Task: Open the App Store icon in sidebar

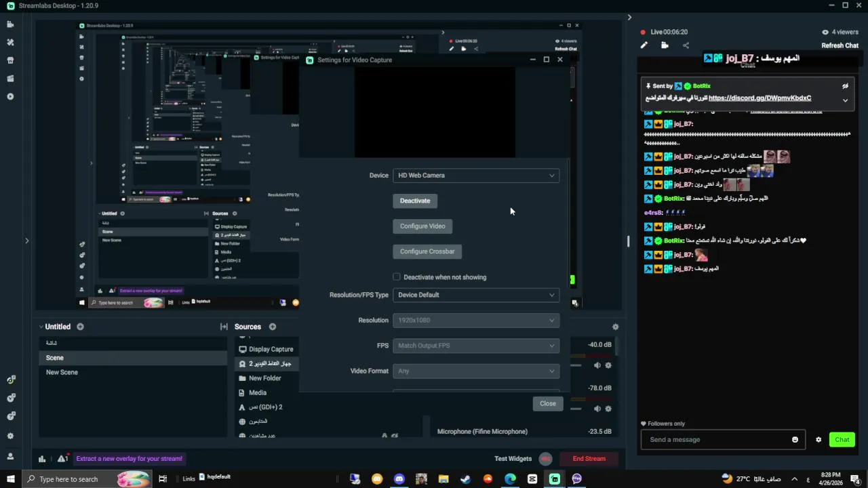Action: pyautogui.click(x=10, y=60)
